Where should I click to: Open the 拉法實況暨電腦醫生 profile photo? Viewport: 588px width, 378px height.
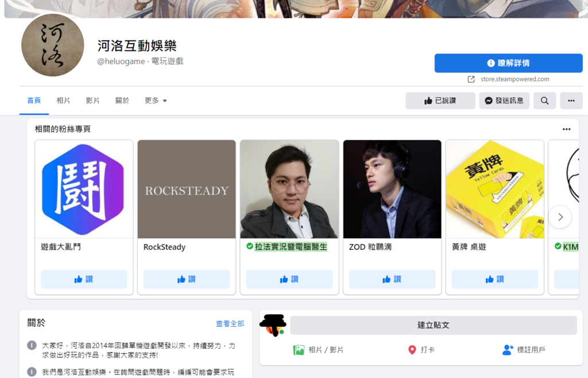(x=289, y=190)
